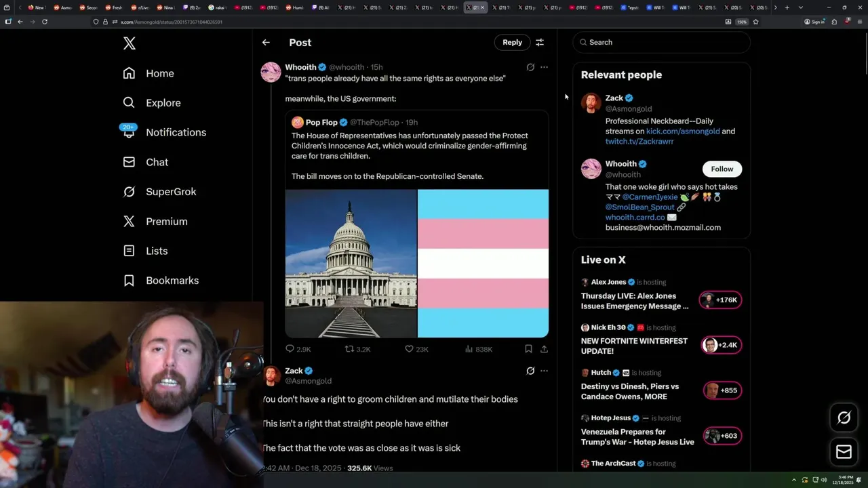868x488 pixels.
Task: Bookmark Whooith's post
Action: tap(528, 349)
